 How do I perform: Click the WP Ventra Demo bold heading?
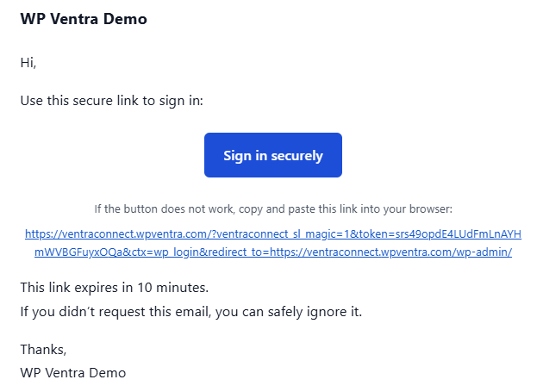tap(84, 19)
